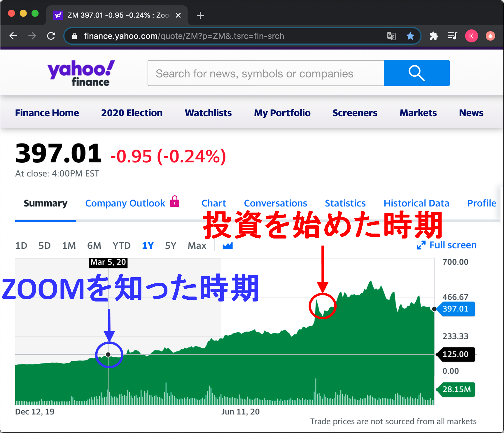This screenshot has height=433, width=504.
Task: Click the 466.67 y-axis value
Action: [x=455, y=297]
